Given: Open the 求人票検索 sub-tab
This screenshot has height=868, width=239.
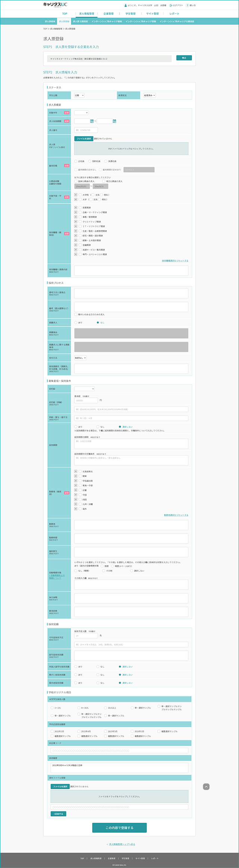Looking at the screenshot, I should click(x=50, y=21).
